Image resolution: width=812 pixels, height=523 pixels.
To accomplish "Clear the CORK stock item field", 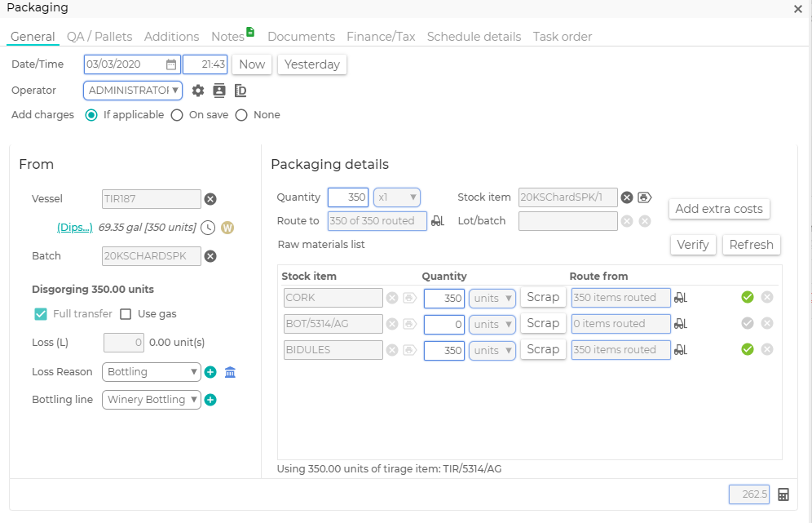I will click(x=392, y=298).
